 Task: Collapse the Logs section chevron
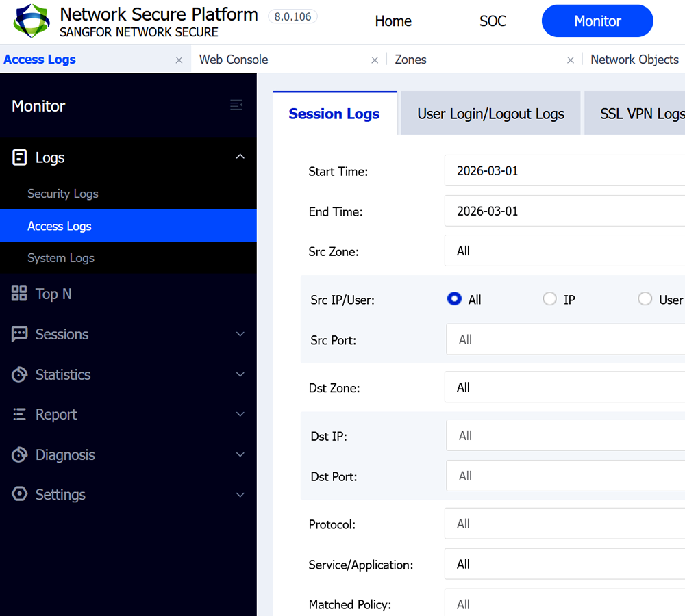[x=240, y=157]
